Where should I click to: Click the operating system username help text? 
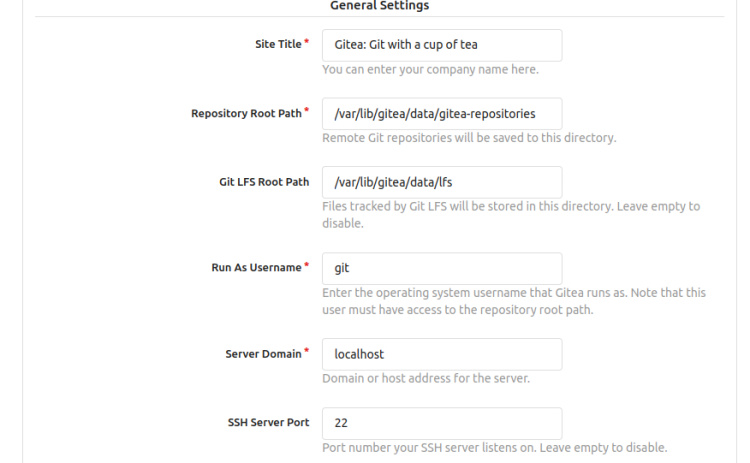pos(513,293)
